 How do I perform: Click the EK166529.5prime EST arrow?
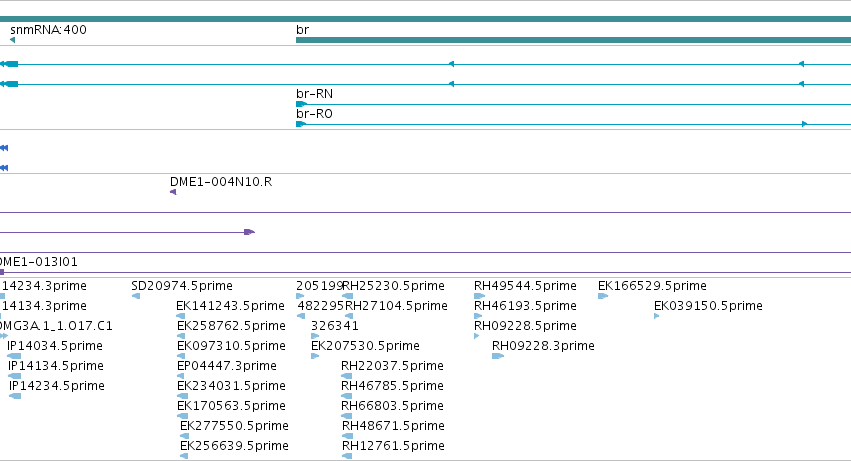[603, 296]
